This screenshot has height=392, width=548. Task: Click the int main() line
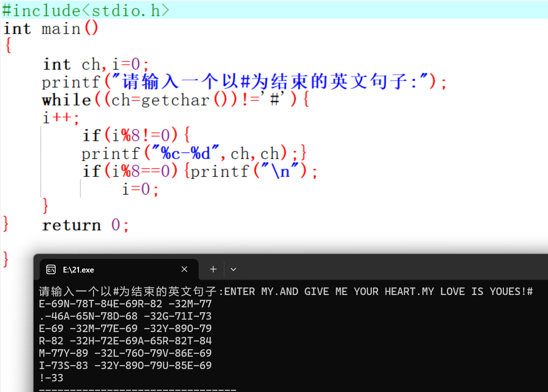click(x=51, y=29)
